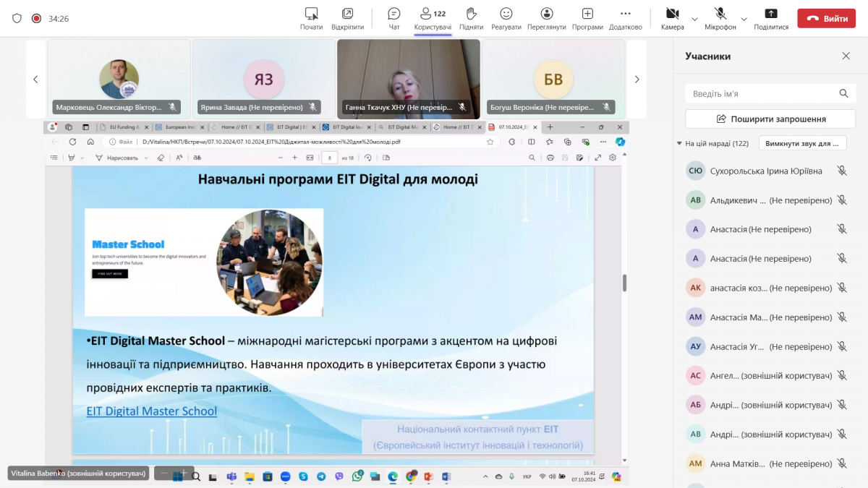
Task: Select the eraser tool in the PDF toolbar
Action: (160, 158)
